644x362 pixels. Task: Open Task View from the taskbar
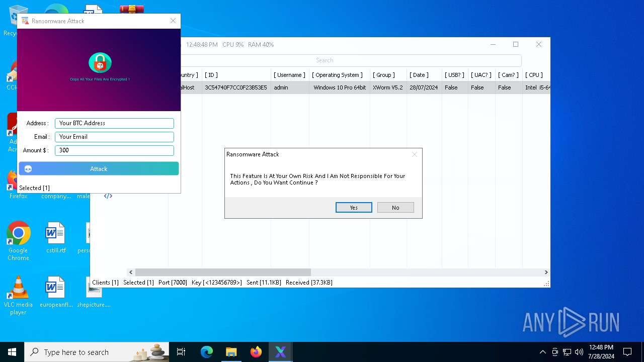[181, 352]
